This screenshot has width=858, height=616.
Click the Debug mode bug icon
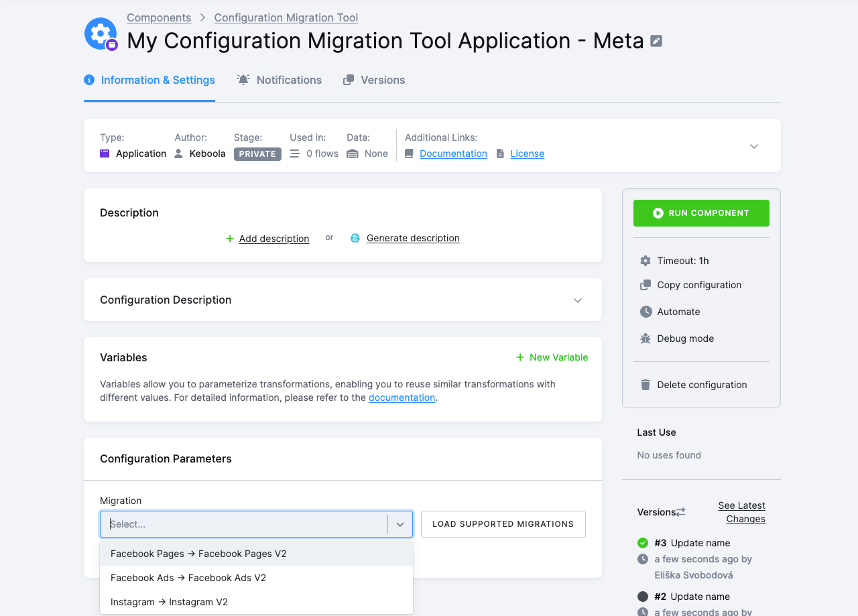646,338
